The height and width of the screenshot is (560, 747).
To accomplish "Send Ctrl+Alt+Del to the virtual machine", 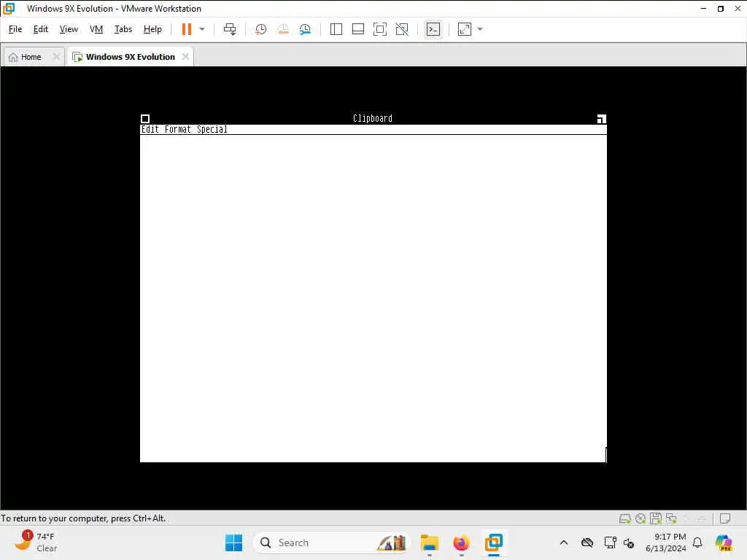I will coord(230,29).
